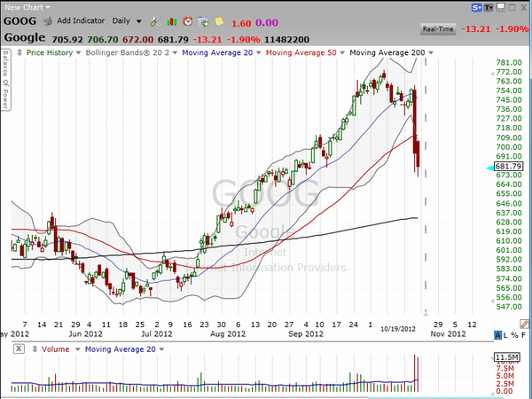Viewport: 532px width, 399px height.
Task: Expand the Moving Average 20 price dropdown
Action: pos(259,53)
